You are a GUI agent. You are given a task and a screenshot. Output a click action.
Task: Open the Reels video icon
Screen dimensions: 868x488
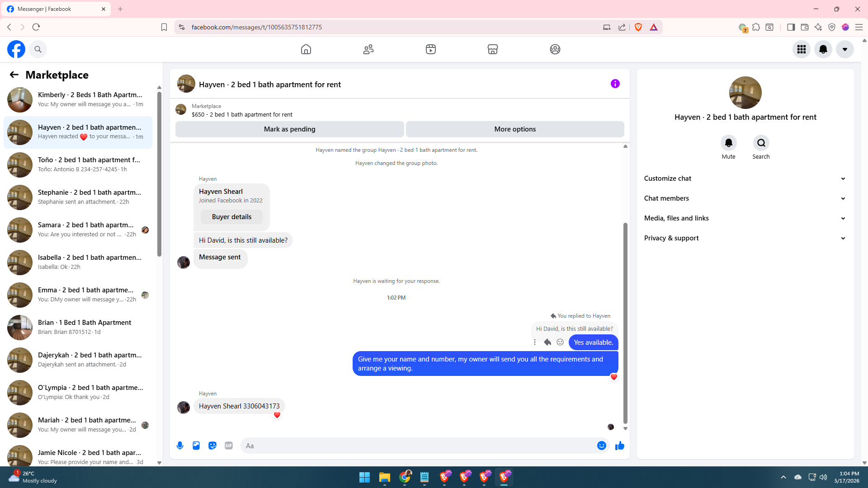pos(431,49)
